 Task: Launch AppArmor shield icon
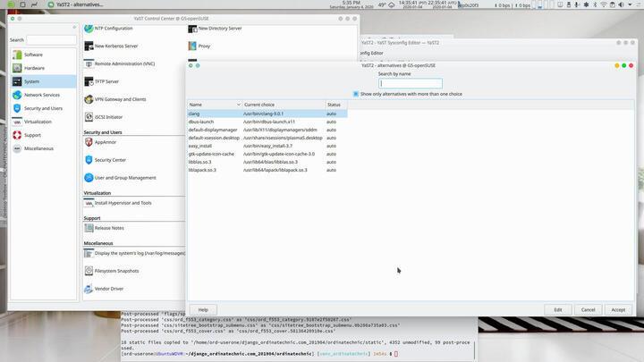(89, 142)
